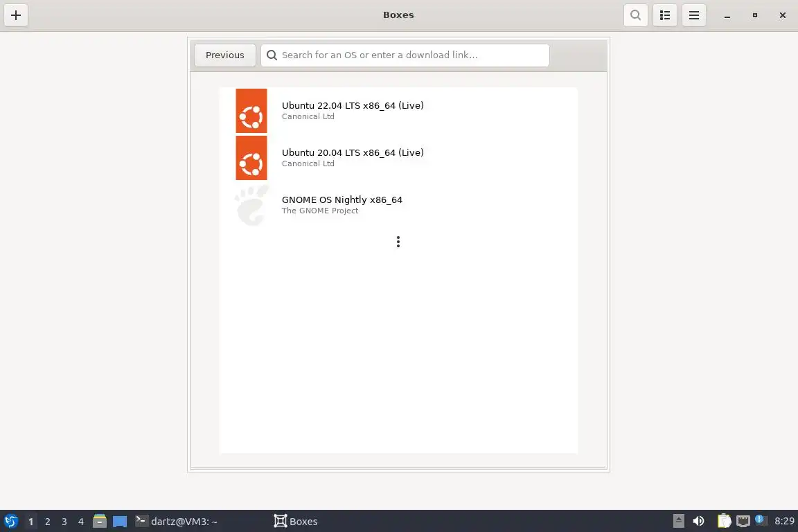The width and height of the screenshot is (798, 532).
Task: Close the Boxes window
Action: (782, 15)
